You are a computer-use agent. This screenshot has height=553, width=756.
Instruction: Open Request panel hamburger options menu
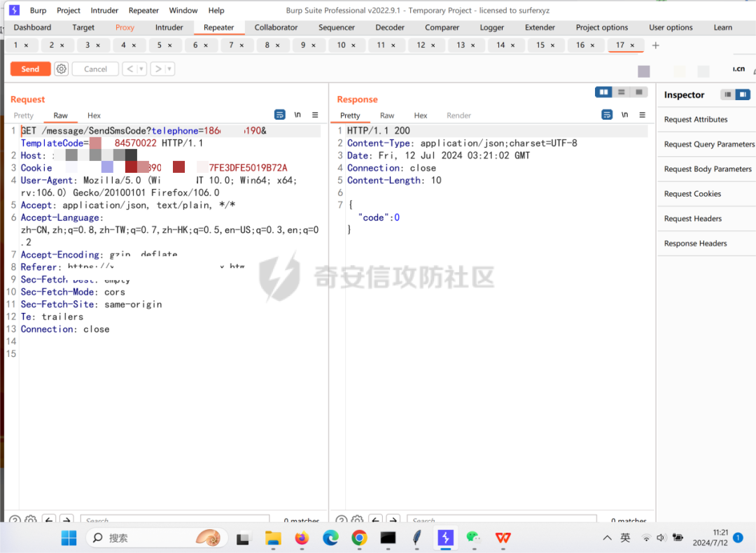[x=315, y=115]
